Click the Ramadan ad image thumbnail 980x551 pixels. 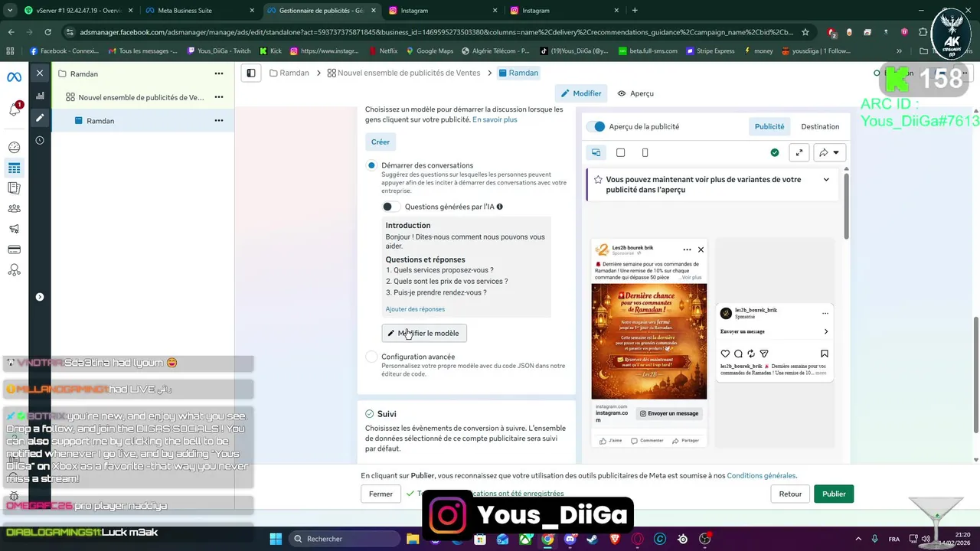pos(649,341)
